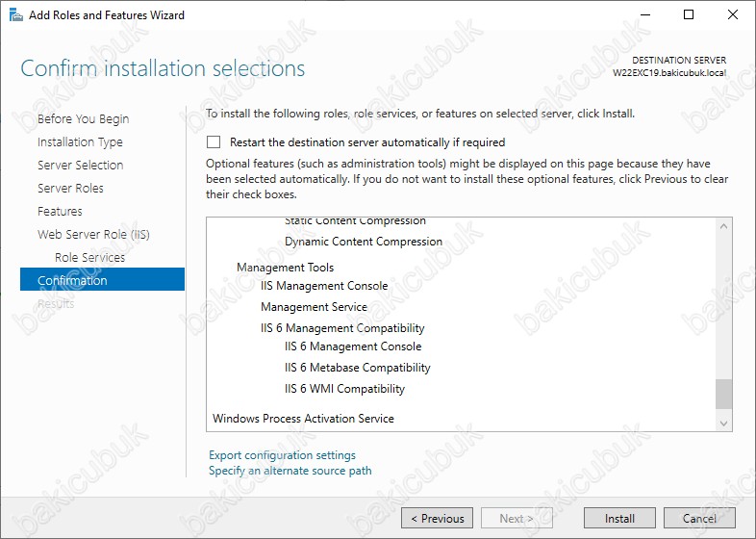
Task: Open Export configuration settings link
Action: [x=282, y=455]
